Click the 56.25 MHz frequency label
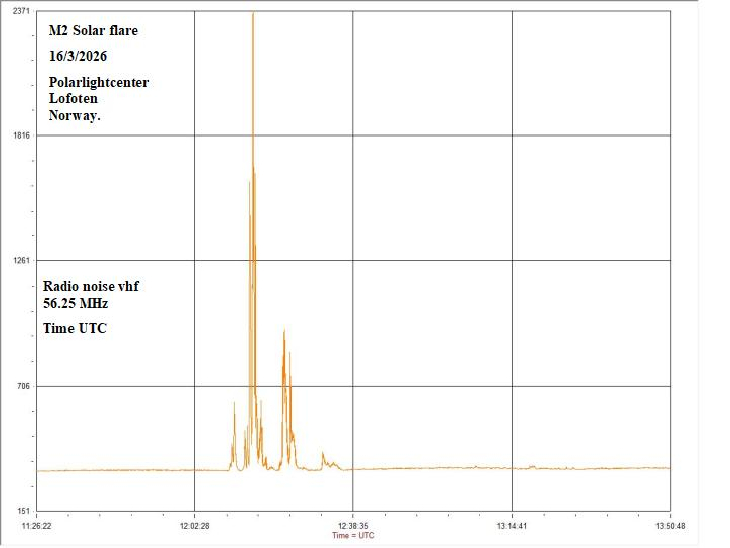This screenshot has width=730, height=548. tap(75, 303)
